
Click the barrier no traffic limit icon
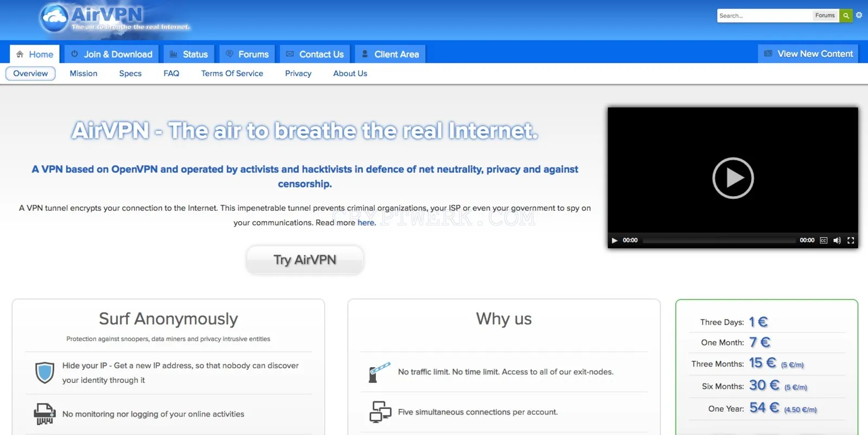[380, 372]
